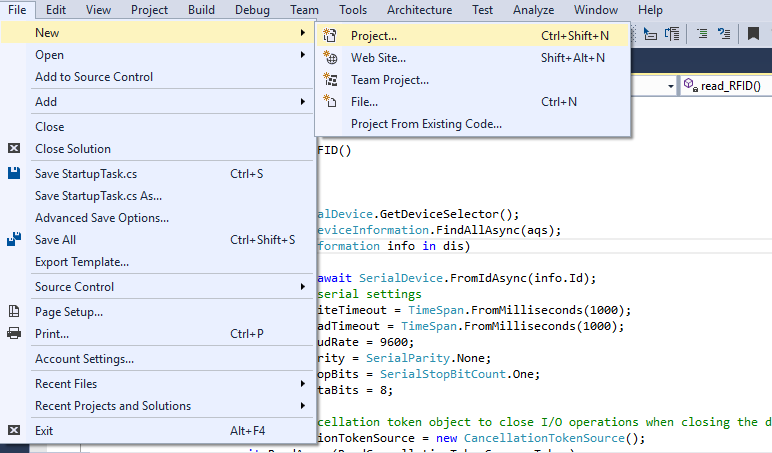Click the printer icon next to Print
The height and width of the screenshot is (453, 772).
click(14, 334)
